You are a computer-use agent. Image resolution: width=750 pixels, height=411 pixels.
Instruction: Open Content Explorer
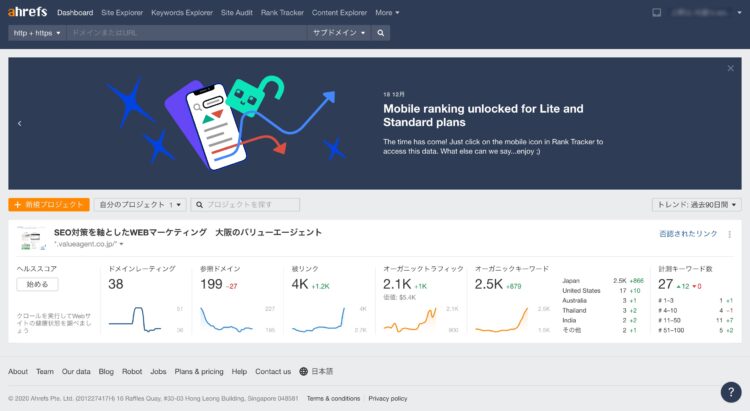click(340, 13)
